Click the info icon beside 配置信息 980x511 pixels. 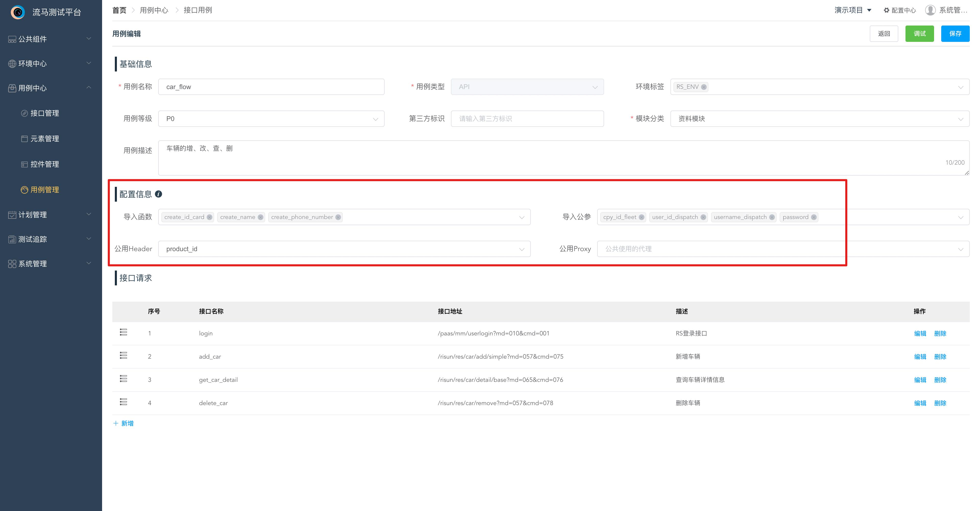click(159, 194)
